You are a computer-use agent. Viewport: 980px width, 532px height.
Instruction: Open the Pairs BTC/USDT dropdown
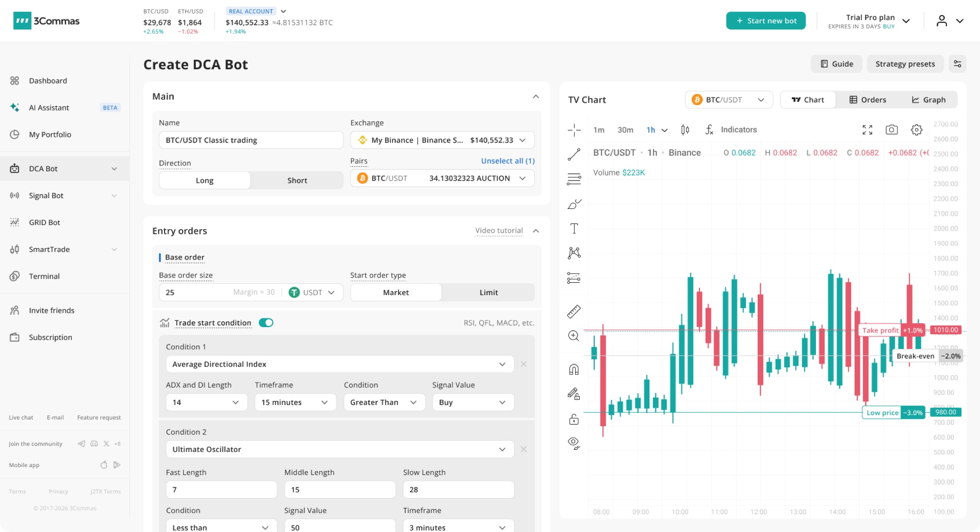pyautogui.click(x=443, y=179)
